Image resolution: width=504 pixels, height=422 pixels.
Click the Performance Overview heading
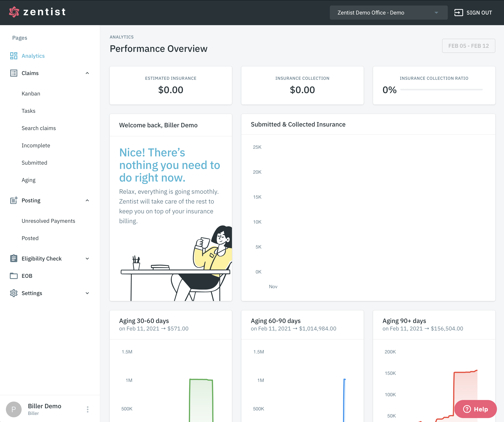pyautogui.click(x=158, y=49)
